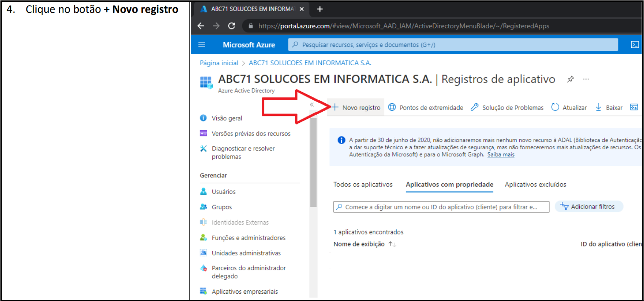The width and height of the screenshot is (644, 301).
Task: Click the "1 aplicativos encontrados" text
Action: pos(369,232)
